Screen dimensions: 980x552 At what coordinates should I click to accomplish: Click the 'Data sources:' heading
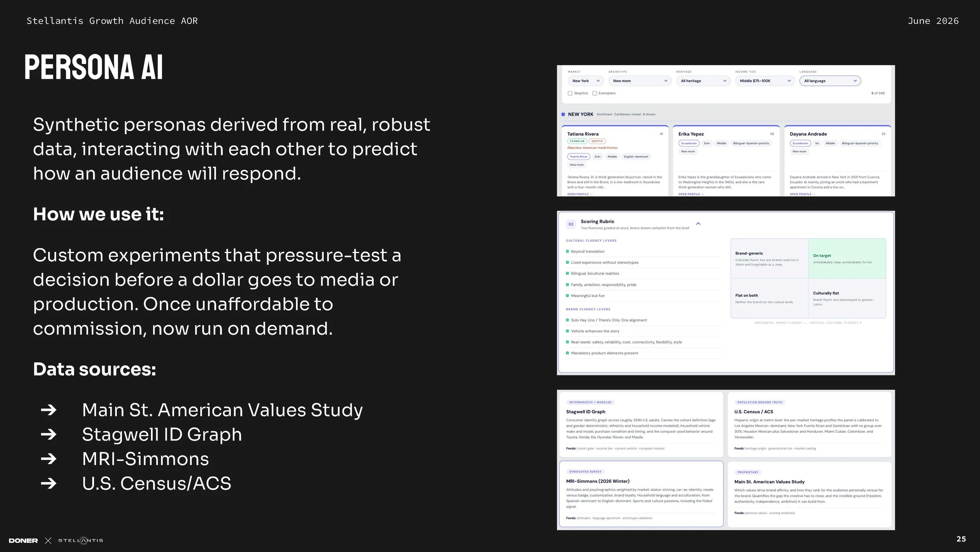tap(94, 370)
